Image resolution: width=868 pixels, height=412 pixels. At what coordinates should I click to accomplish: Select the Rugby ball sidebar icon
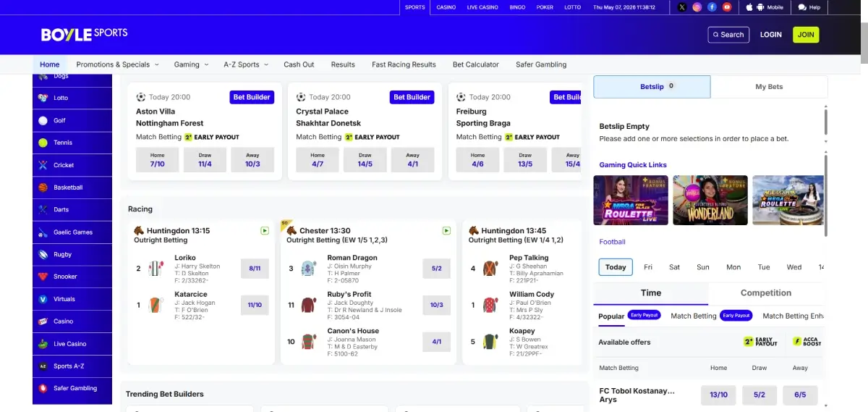point(43,254)
